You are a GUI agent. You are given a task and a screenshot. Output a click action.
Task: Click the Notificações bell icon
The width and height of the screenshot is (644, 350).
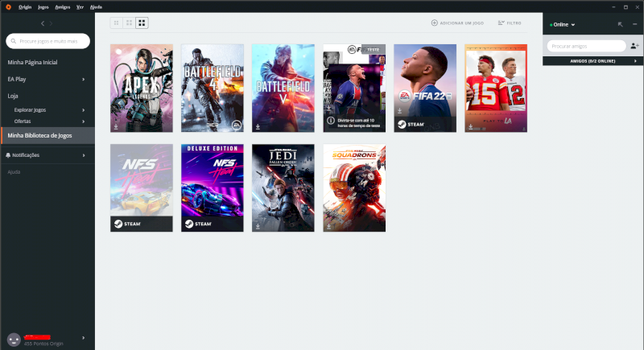8,154
